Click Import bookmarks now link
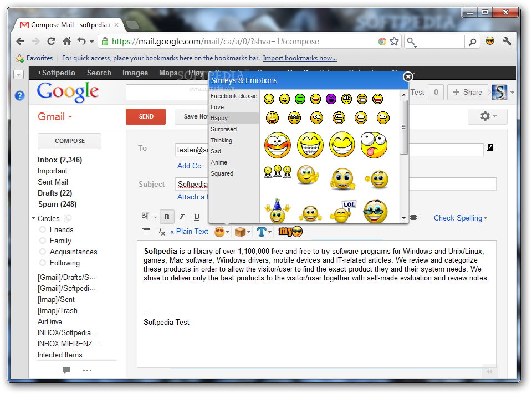The height and width of the screenshot is (394, 532). click(x=300, y=58)
